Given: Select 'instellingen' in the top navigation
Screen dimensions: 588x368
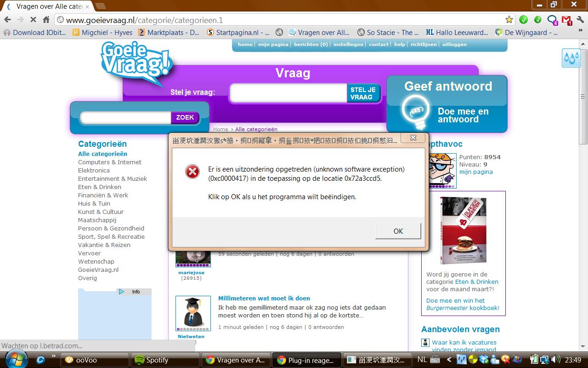Looking at the screenshot, I should [348, 45].
